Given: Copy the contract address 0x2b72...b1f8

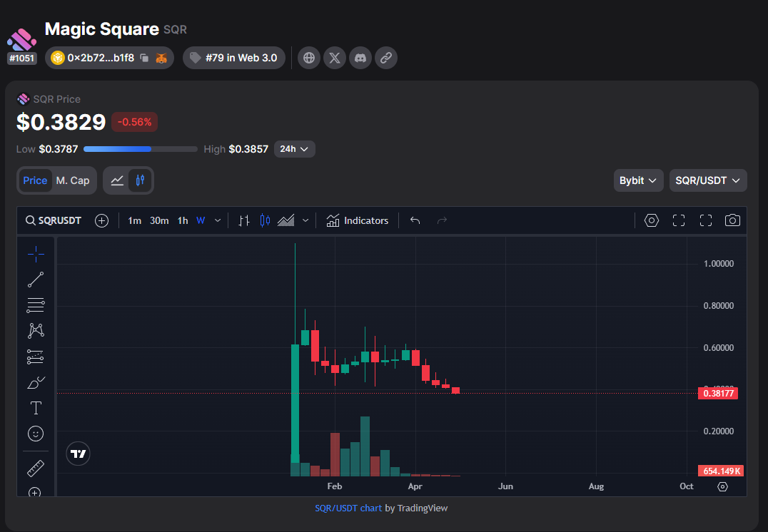Looking at the screenshot, I should coord(144,58).
